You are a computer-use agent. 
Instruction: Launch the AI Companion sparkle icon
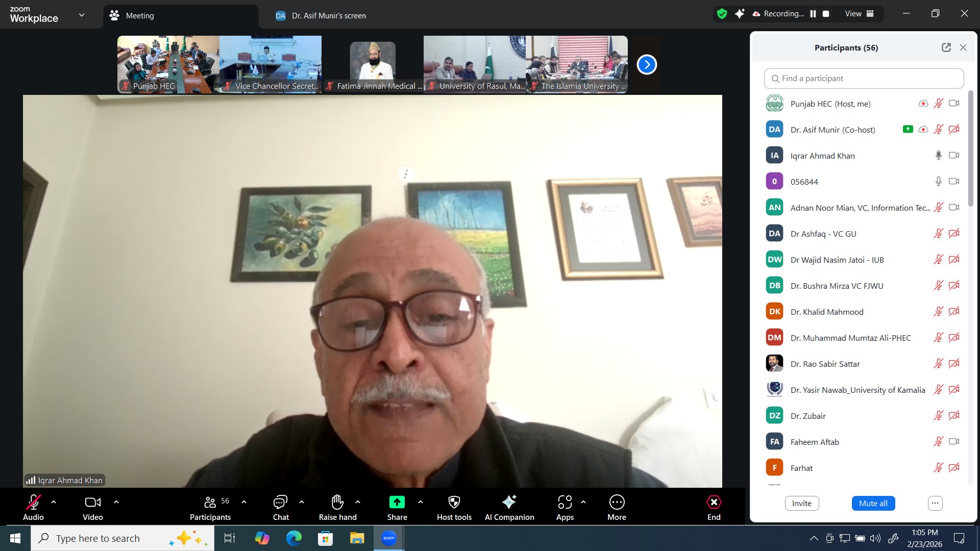509,503
